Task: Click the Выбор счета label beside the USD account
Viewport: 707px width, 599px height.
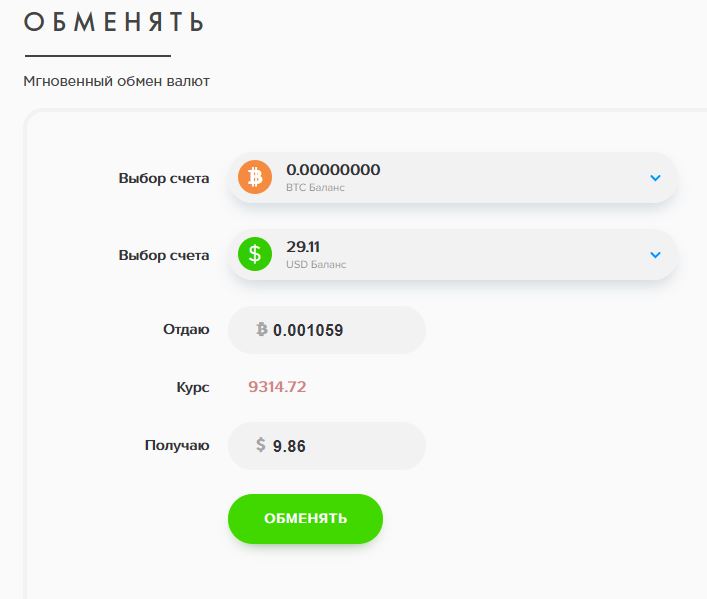Action: [x=164, y=255]
